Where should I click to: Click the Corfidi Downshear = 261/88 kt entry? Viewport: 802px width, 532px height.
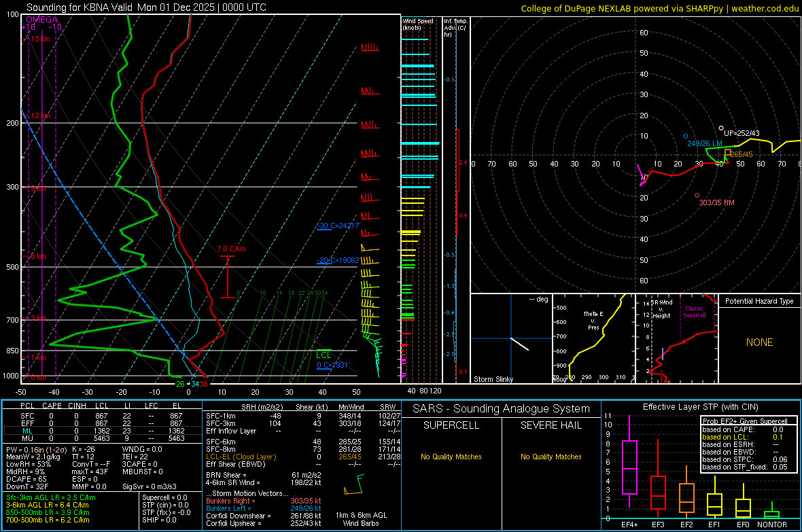click(264, 516)
